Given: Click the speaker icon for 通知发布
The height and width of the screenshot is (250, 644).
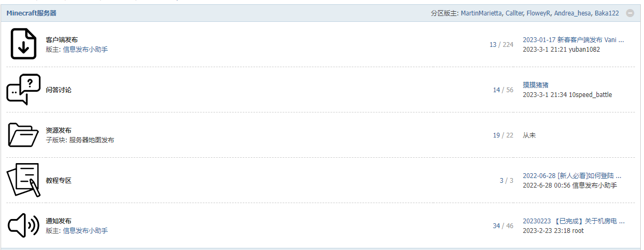Looking at the screenshot, I should click(23, 225).
